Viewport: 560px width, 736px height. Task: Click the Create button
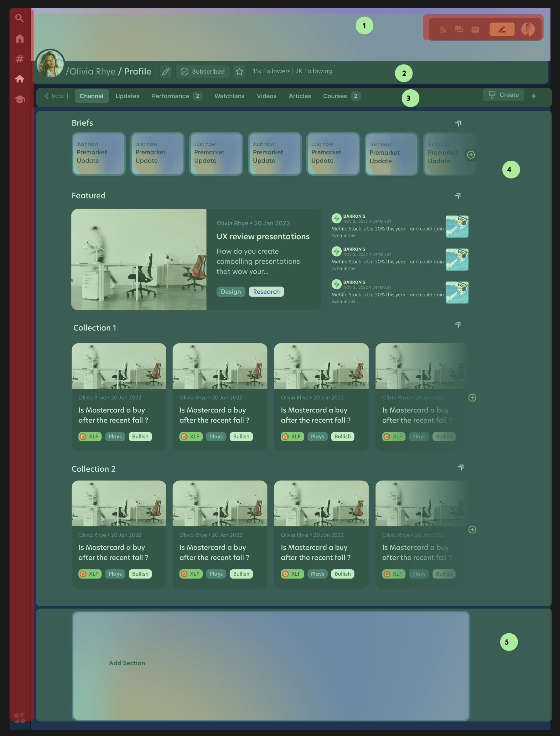pyautogui.click(x=503, y=95)
